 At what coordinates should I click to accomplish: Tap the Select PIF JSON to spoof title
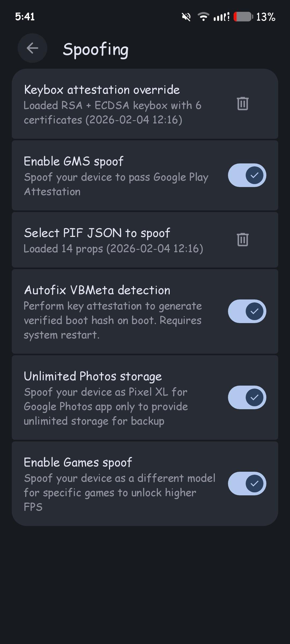(x=97, y=233)
